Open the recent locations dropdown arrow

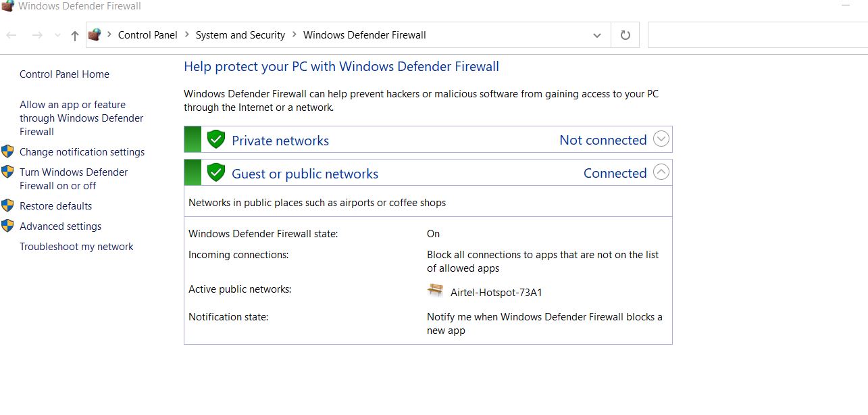click(57, 35)
